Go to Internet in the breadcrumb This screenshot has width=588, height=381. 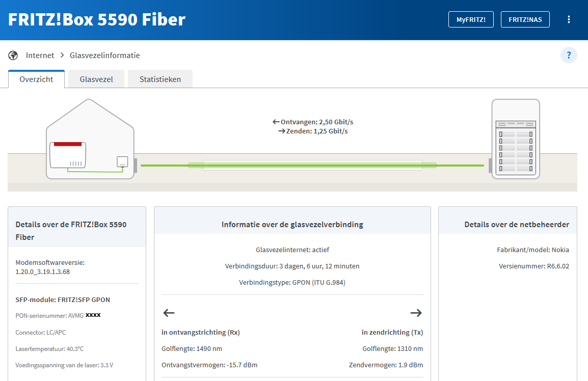tap(40, 55)
